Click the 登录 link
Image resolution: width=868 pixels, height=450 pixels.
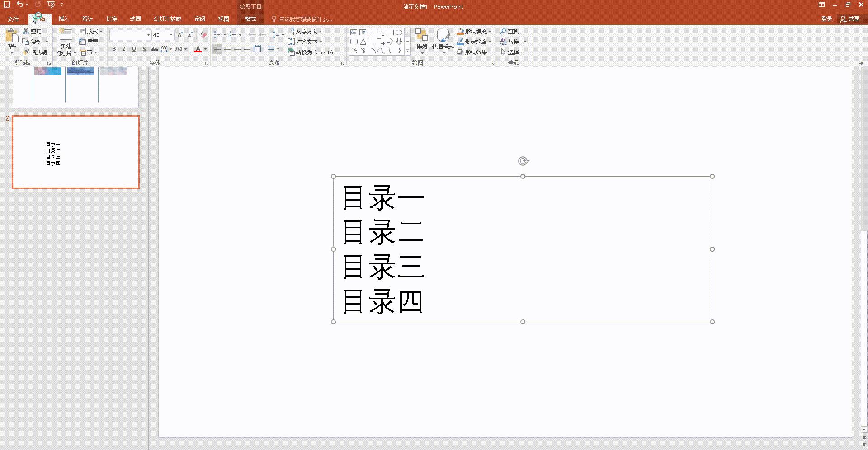827,19
